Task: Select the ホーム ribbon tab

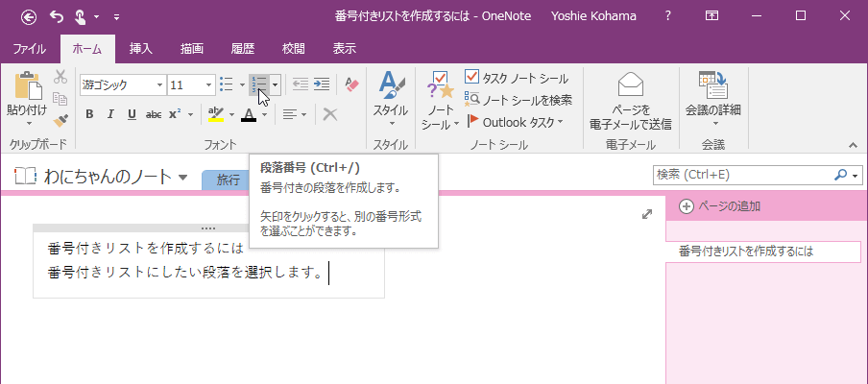Action: (87, 49)
